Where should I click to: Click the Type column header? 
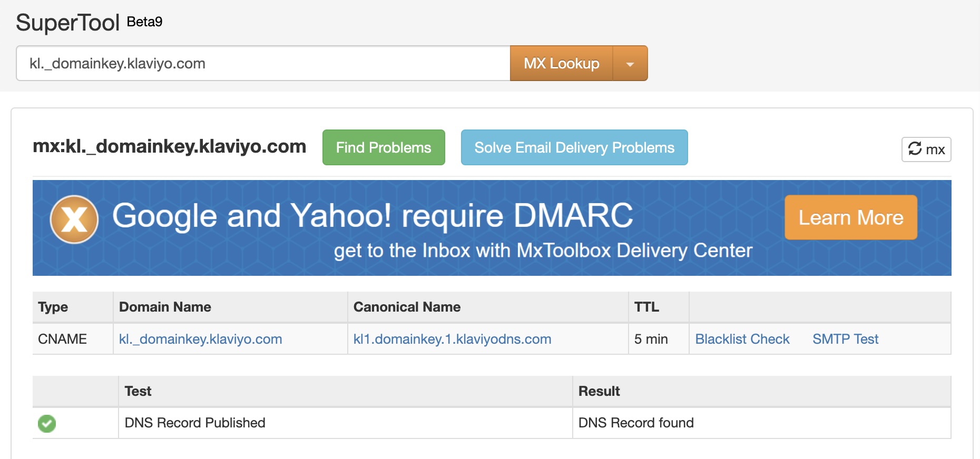coord(53,307)
